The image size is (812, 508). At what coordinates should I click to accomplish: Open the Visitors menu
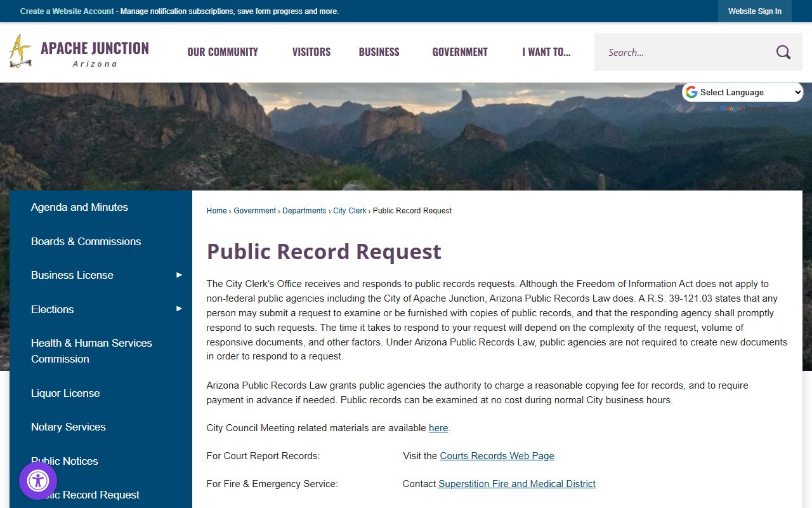311,52
